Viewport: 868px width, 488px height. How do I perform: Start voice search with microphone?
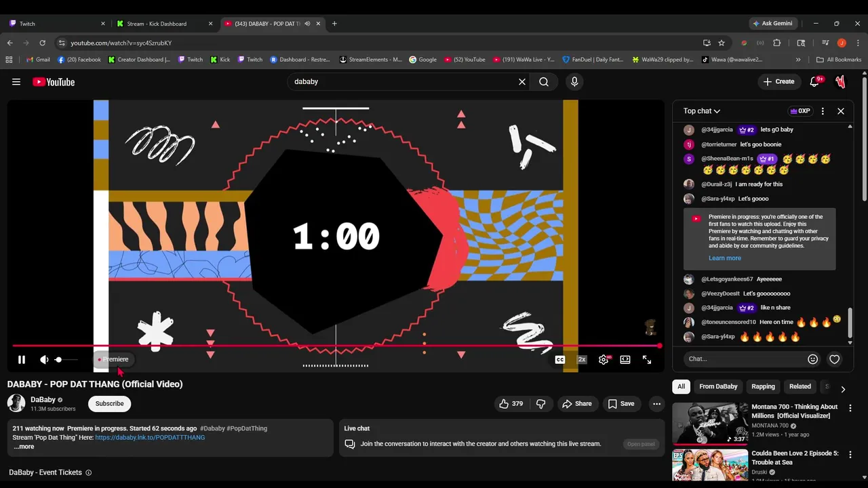pos(574,81)
